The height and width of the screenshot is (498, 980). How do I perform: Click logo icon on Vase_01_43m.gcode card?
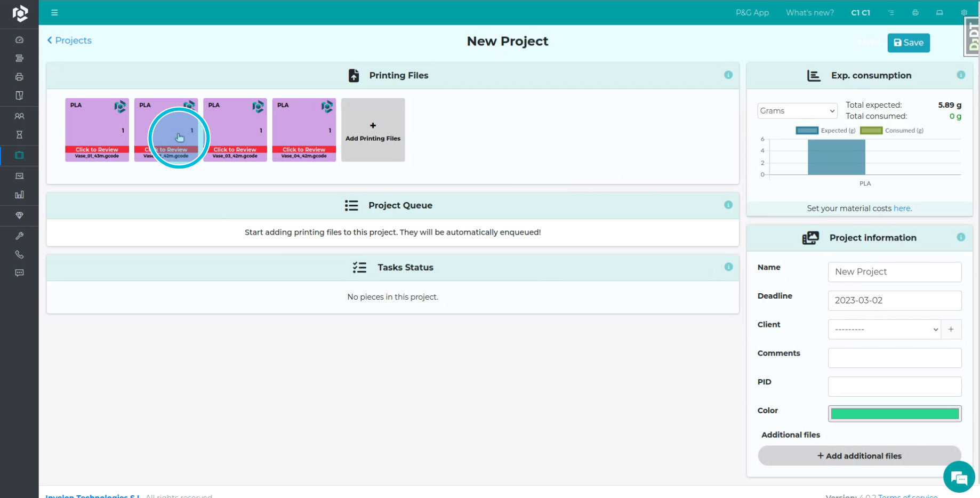(x=120, y=107)
